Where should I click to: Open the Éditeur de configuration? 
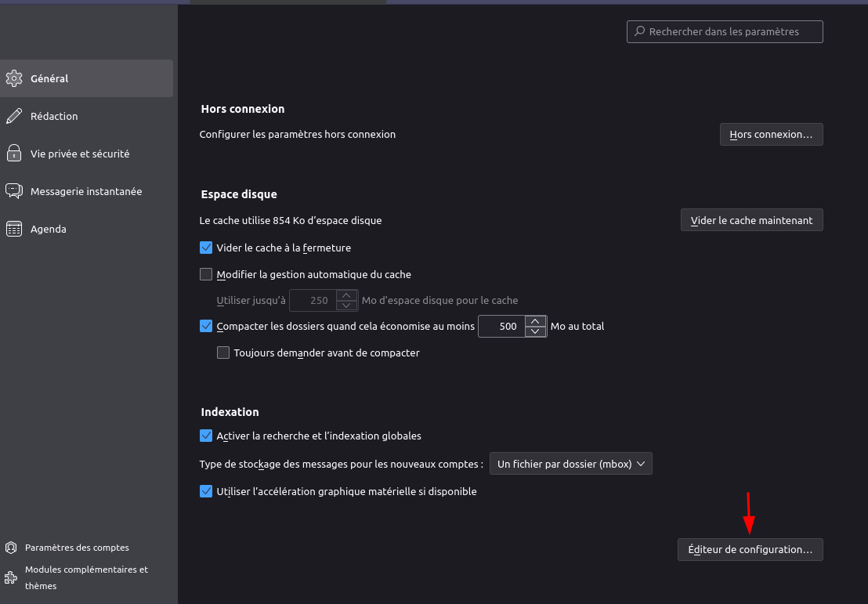tap(750, 549)
